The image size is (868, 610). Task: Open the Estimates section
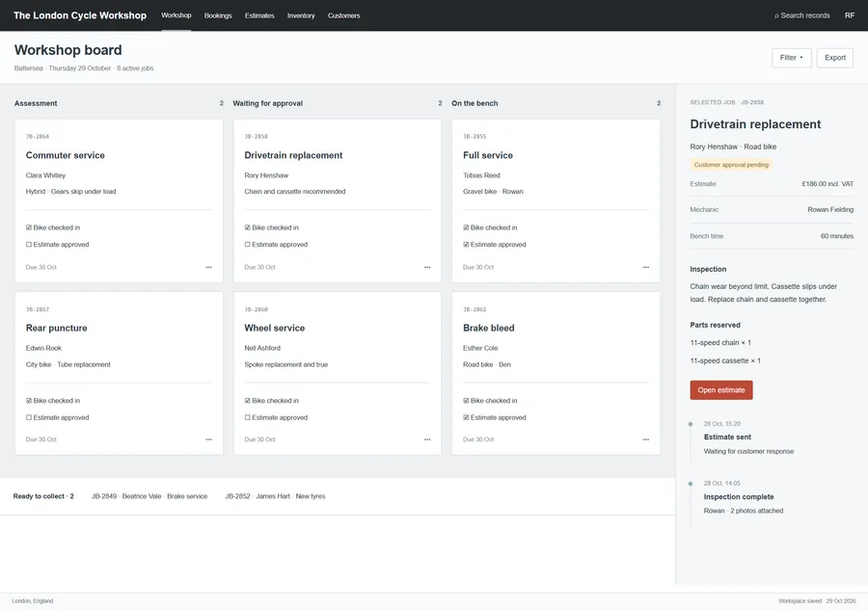259,15
